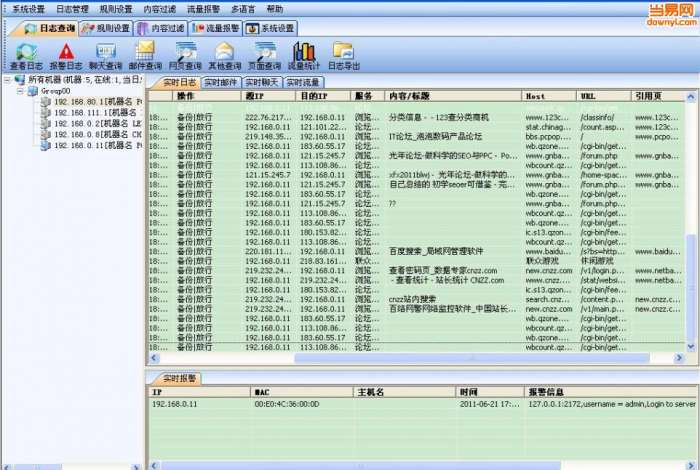Click the 报警日志 red warning icon
This screenshot has width=700, height=470.
coord(66,57)
